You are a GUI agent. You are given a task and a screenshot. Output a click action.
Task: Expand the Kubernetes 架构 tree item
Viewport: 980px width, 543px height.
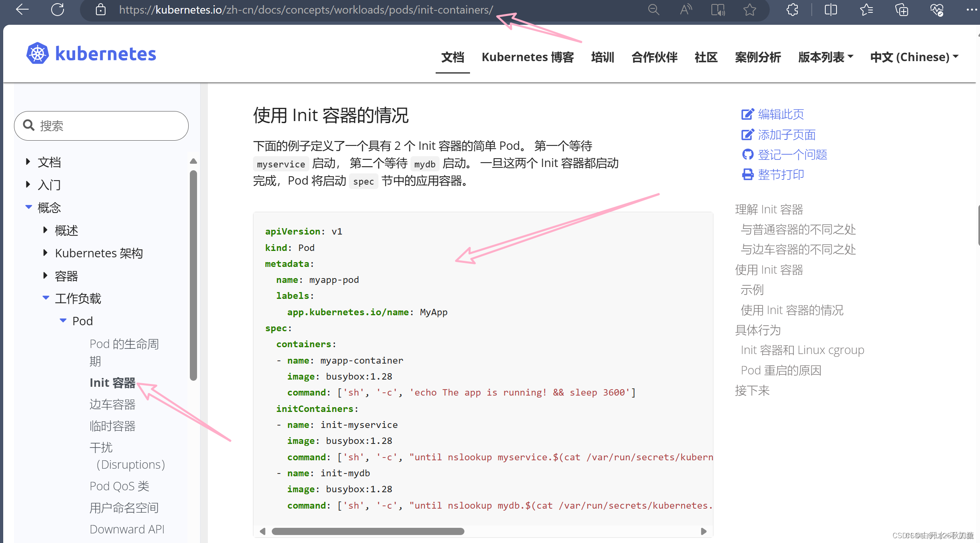click(45, 253)
